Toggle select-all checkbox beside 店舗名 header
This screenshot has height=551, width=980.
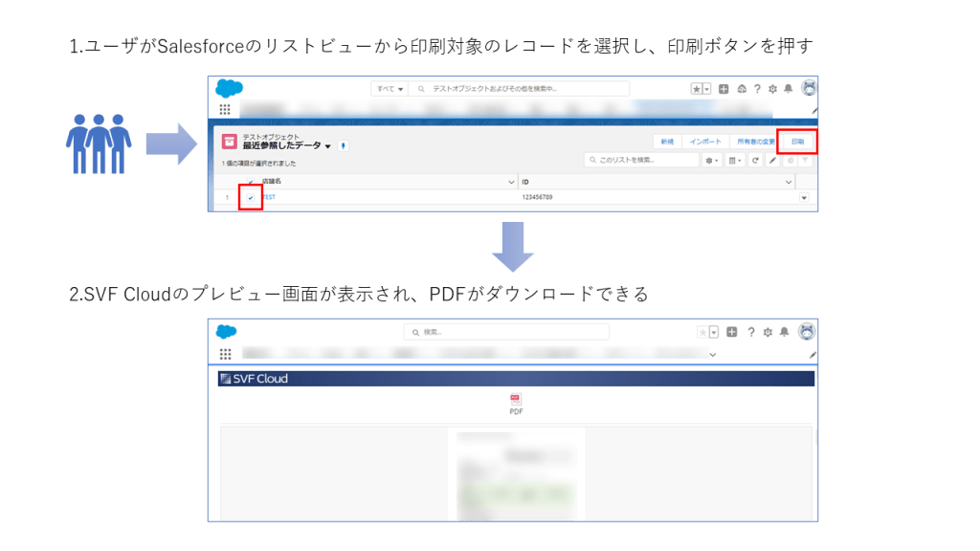point(251,181)
